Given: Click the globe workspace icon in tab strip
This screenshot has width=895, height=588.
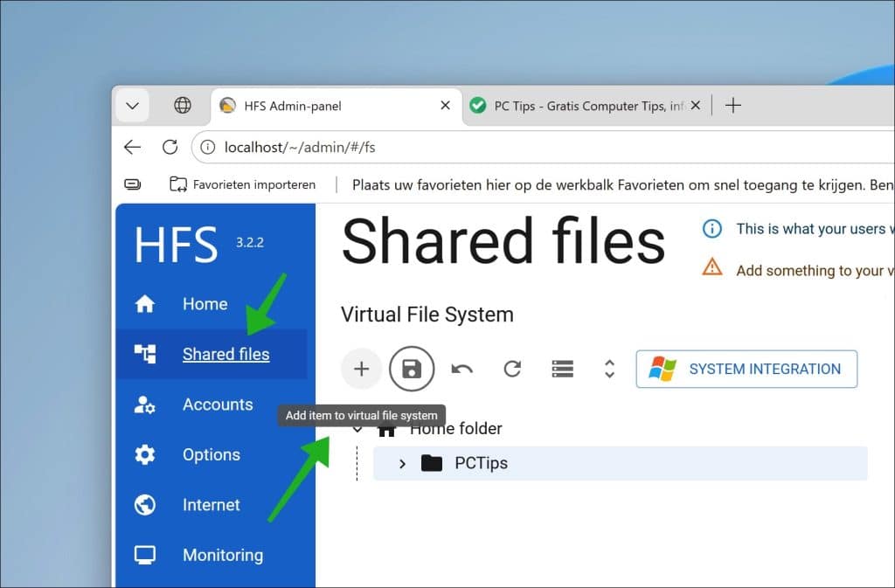Looking at the screenshot, I should [183, 106].
